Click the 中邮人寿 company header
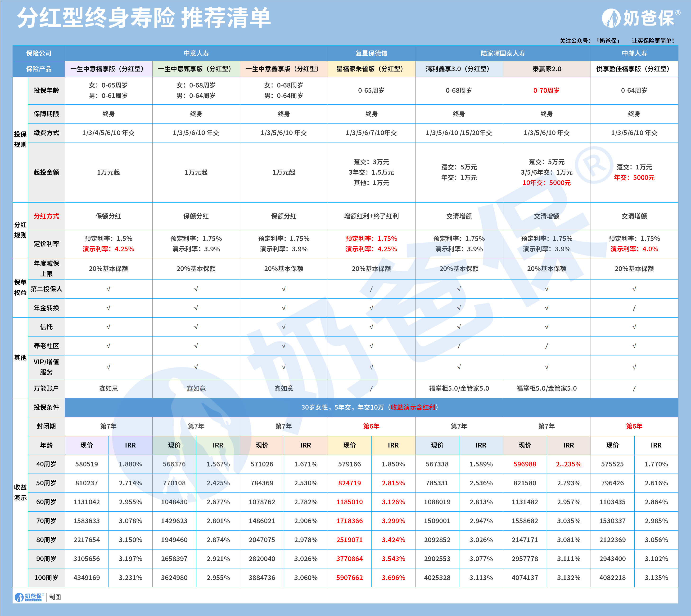 pyautogui.click(x=634, y=53)
